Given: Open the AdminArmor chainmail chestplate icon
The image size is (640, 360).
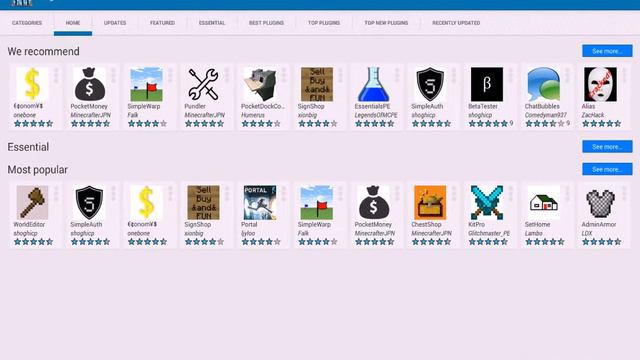Looking at the screenshot, I should click(600, 202).
